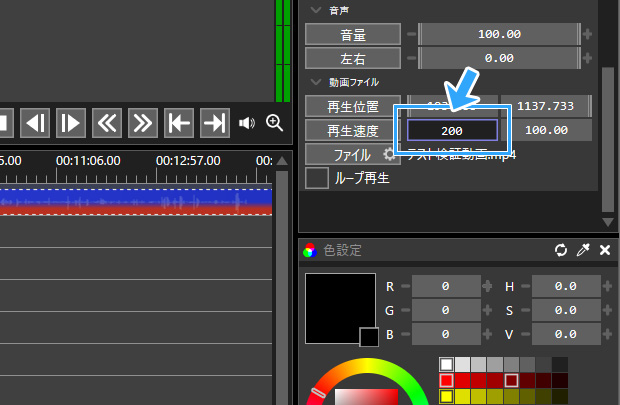This screenshot has height=405, width=620.
Task: Decrease S value with minus button
Action: pos(525,310)
